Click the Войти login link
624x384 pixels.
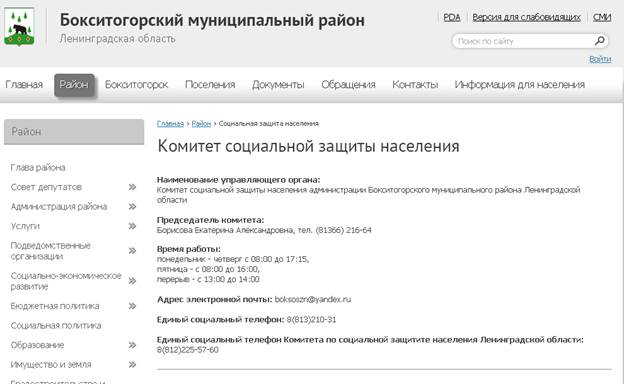pyautogui.click(x=600, y=59)
